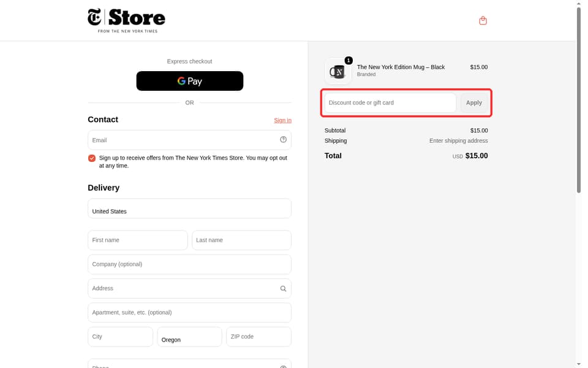Viewport: 588px width, 368px height.
Task: Click the 'Express checkout' label
Action: [x=189, y=61]
